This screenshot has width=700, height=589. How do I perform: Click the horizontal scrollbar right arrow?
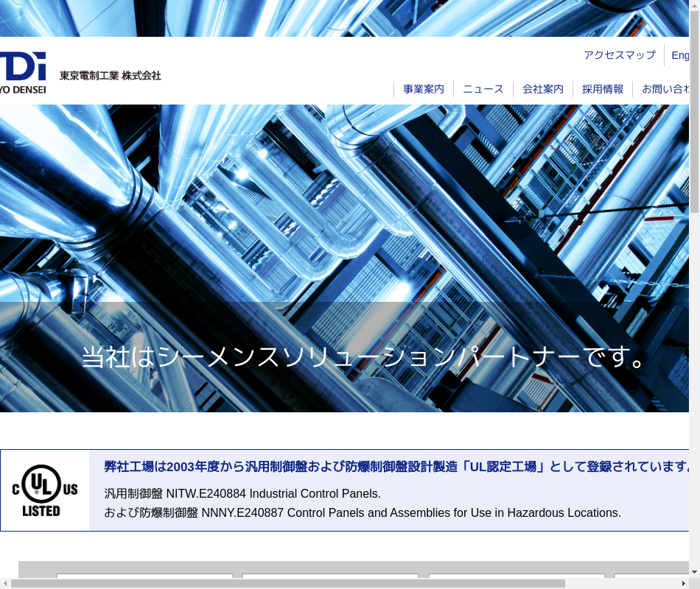pyautogui.click(x=683, y=583)
